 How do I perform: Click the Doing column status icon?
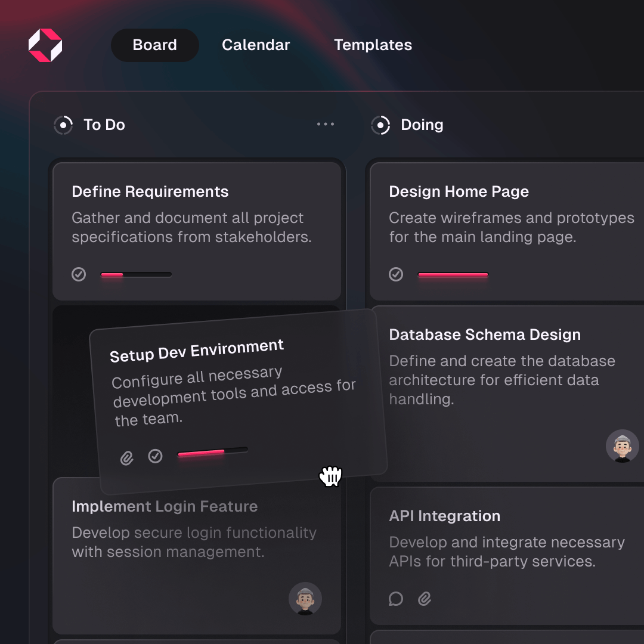click(x=380, y=125)
